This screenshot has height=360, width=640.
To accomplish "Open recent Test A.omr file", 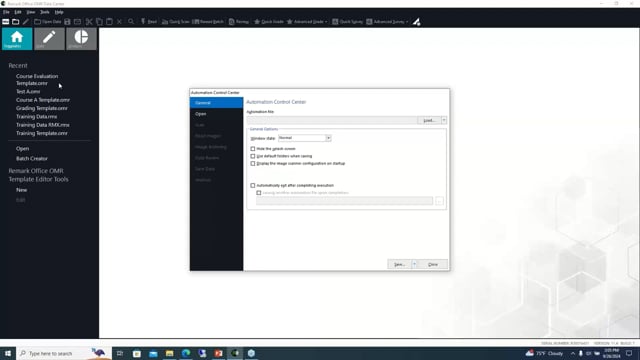I will (28, 91).
